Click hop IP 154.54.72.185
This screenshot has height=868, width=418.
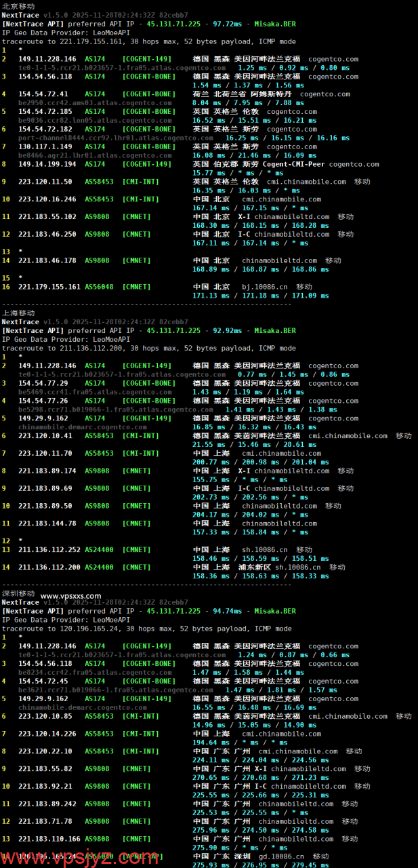(45, 112)
